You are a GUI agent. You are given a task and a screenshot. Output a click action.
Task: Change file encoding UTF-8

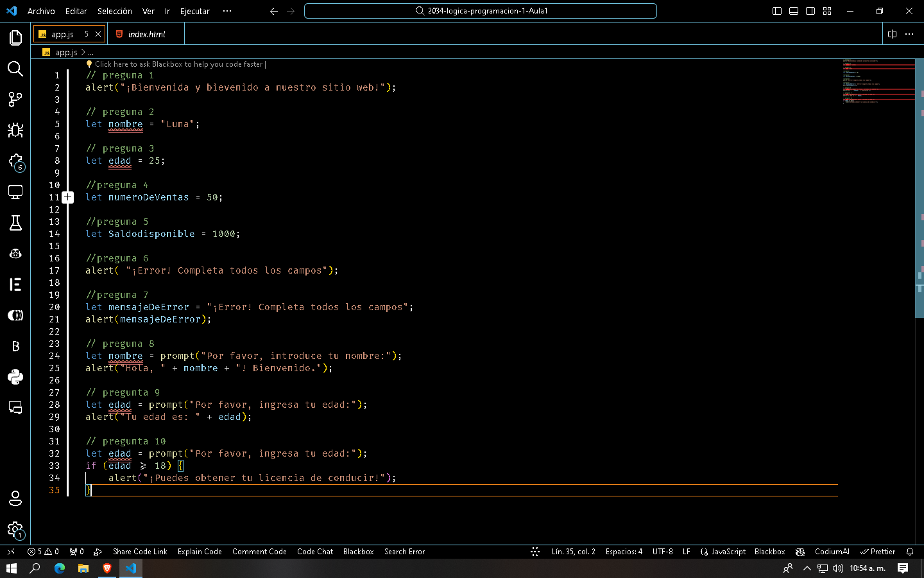[x=663, y=552]
